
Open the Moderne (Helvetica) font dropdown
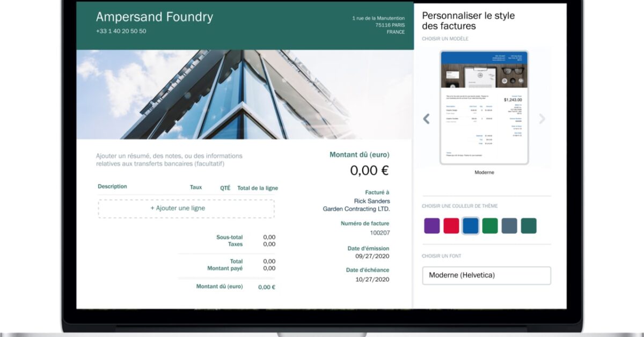click(487, 275)
